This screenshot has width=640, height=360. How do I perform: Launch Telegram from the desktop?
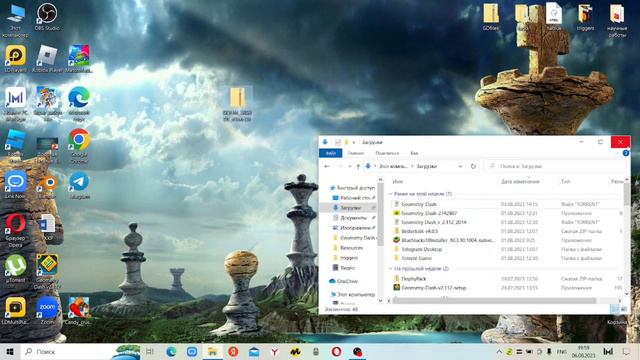[79, 186]
